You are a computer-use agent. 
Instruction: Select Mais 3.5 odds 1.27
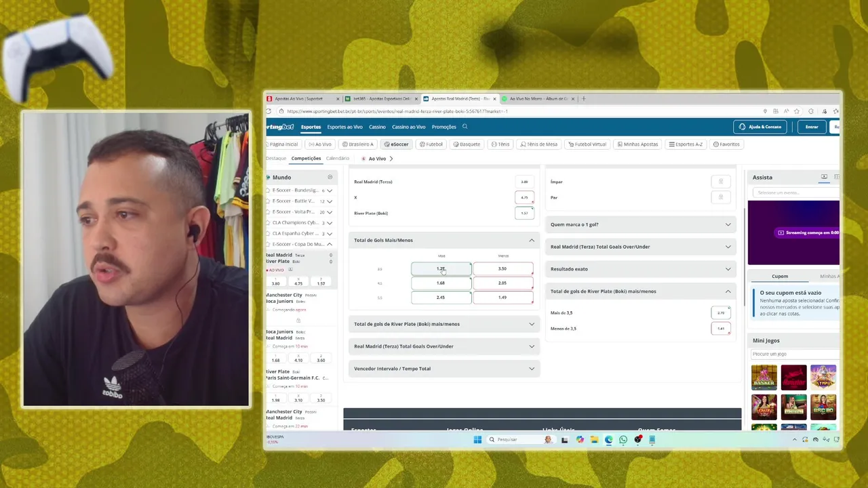[441, 269]
